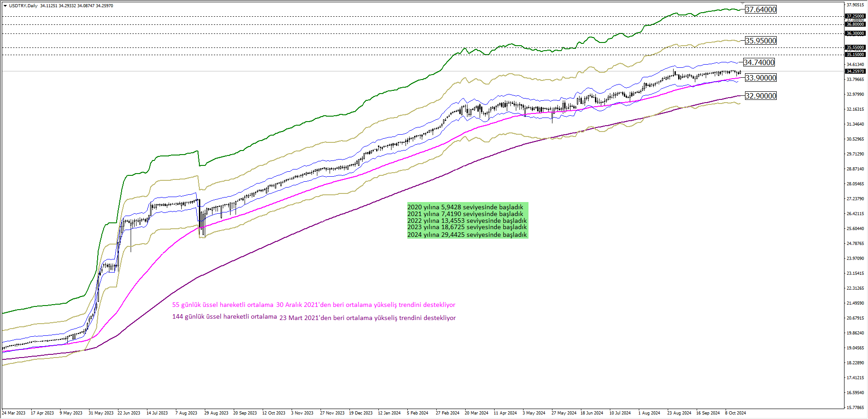The width and height of the screenshot is (868, 419).
Task: Open the USDTRY,Daily chart menu triangle
Action: (x=5, y=6)
